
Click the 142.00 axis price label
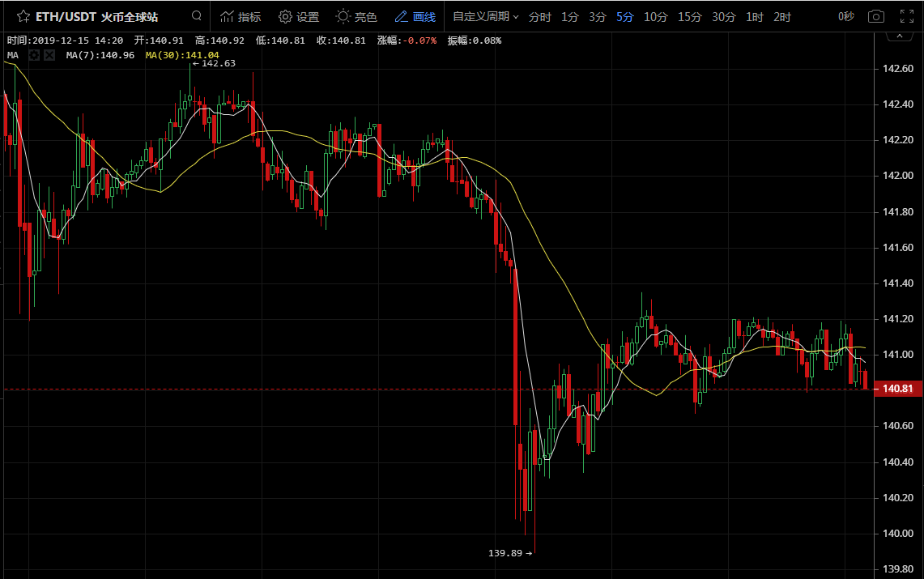pyautogui.click(x=898, y=176)
